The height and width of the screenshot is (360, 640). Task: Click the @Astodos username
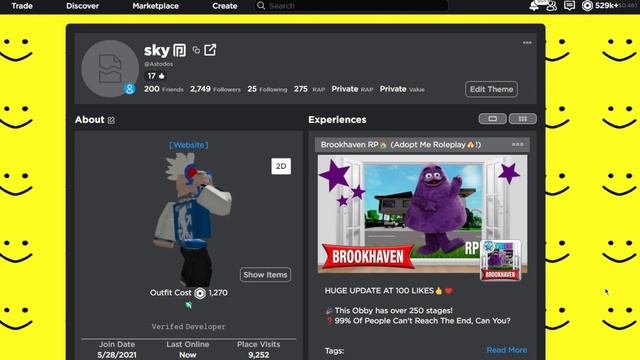[x=158, y=64]
